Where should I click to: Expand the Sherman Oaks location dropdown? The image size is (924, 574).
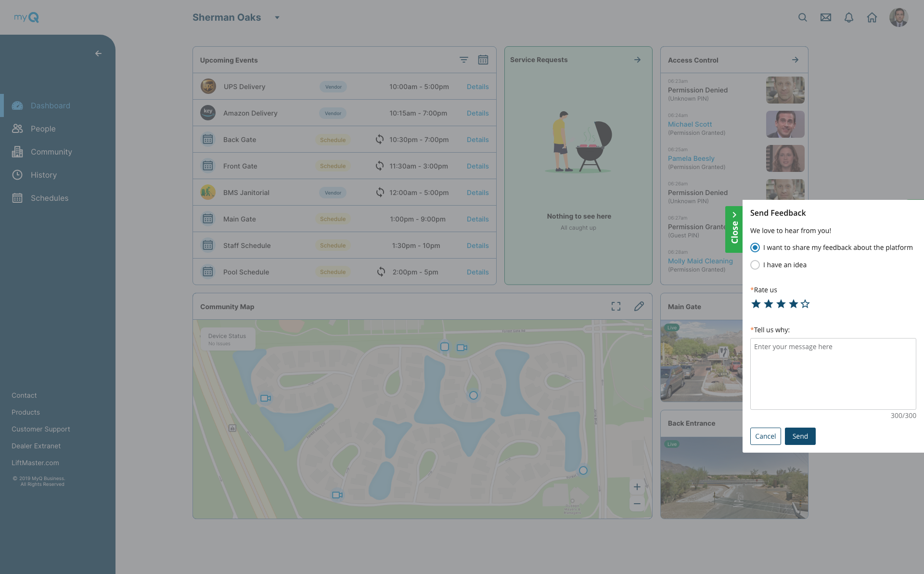click(277, 17)
